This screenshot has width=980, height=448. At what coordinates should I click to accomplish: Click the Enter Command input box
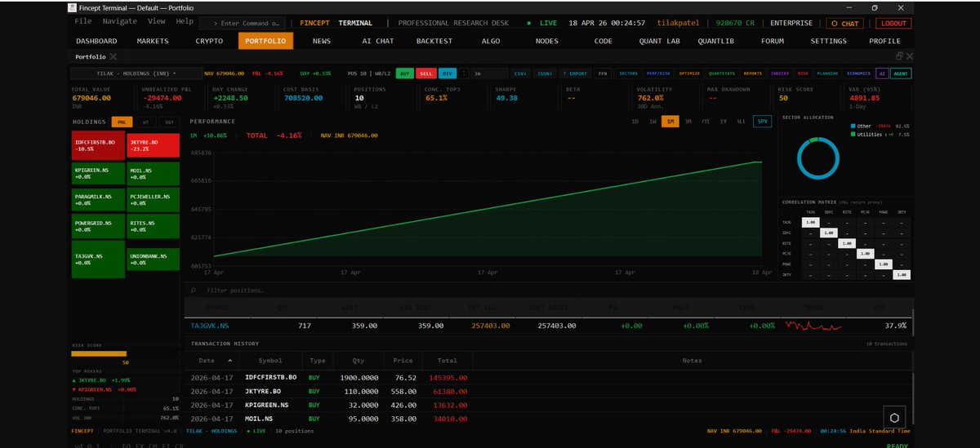tap(243, 24)
